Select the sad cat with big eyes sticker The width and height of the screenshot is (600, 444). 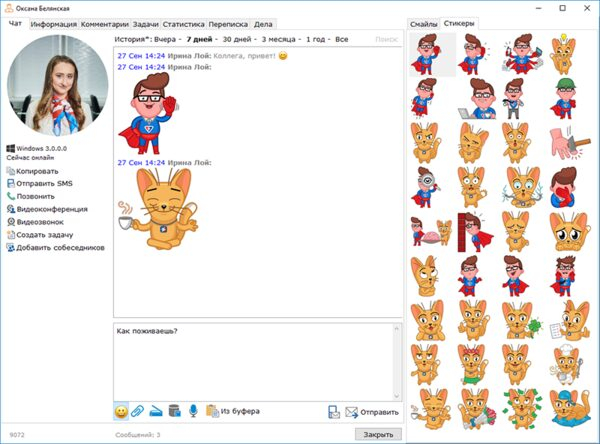(569, 232)
